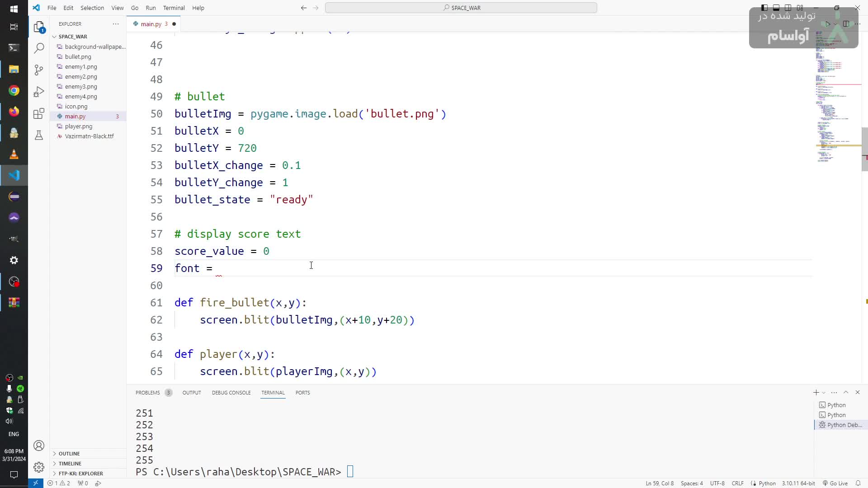868x488 pixels.
Task: Expand the OUTLINE section
Action: point(69,453)
